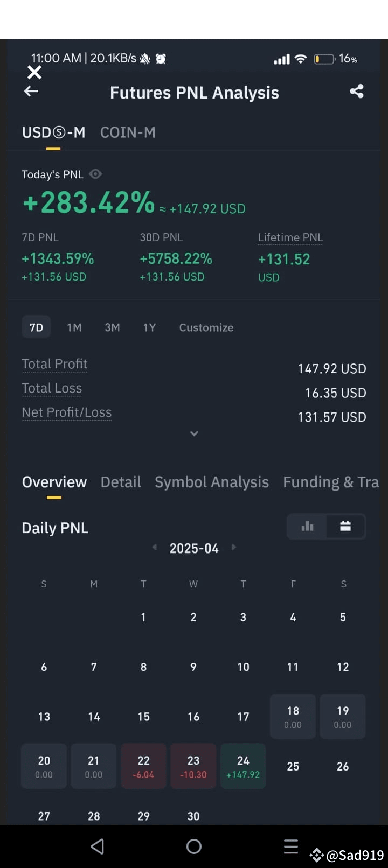Viewport: 388px width, 868px height.
Task: Select the Customize date range option
Action: [206, 327]
